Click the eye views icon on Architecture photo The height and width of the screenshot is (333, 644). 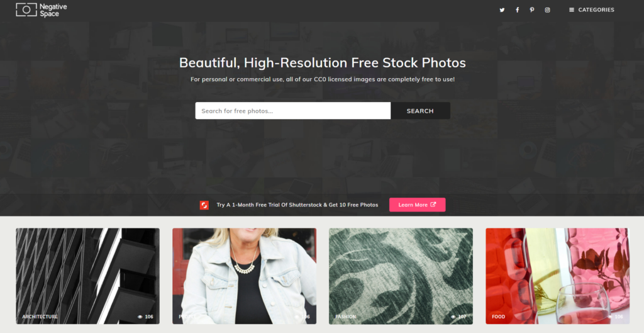pos(140,317)
